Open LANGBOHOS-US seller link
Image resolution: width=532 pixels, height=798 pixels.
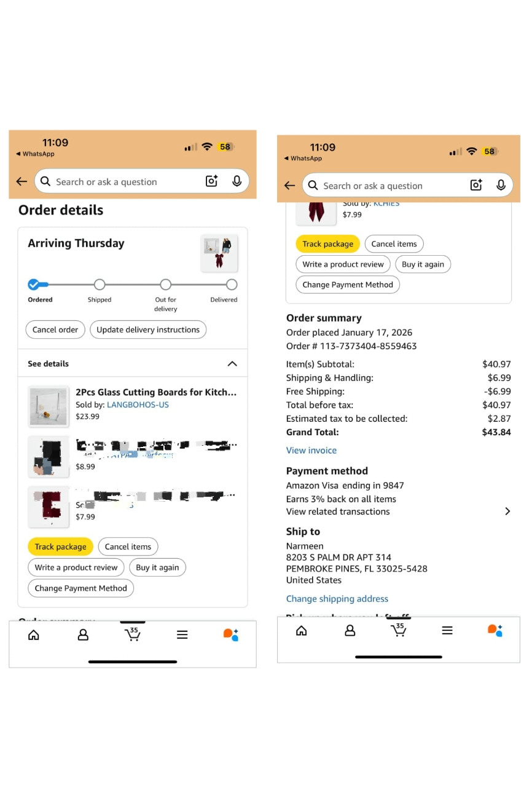point(138,405)
